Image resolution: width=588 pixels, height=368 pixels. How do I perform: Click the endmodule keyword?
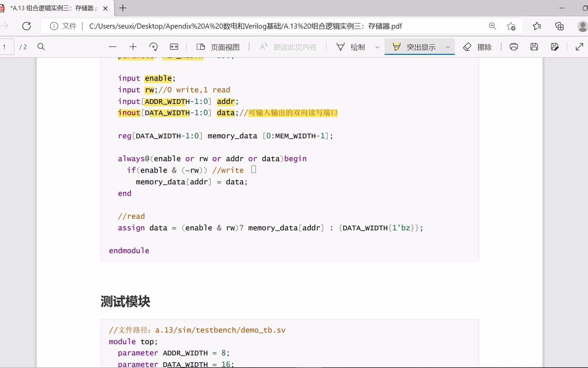(129, 251)
